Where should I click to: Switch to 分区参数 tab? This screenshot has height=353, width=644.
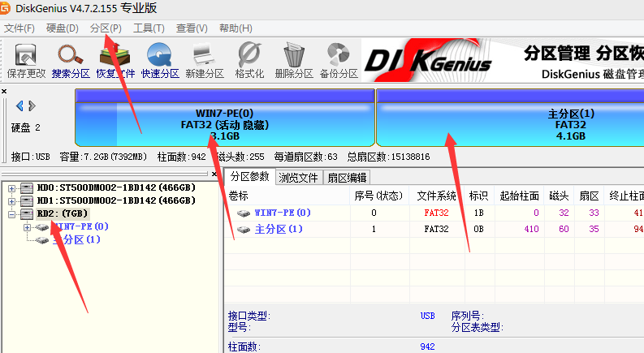[249, 177]
